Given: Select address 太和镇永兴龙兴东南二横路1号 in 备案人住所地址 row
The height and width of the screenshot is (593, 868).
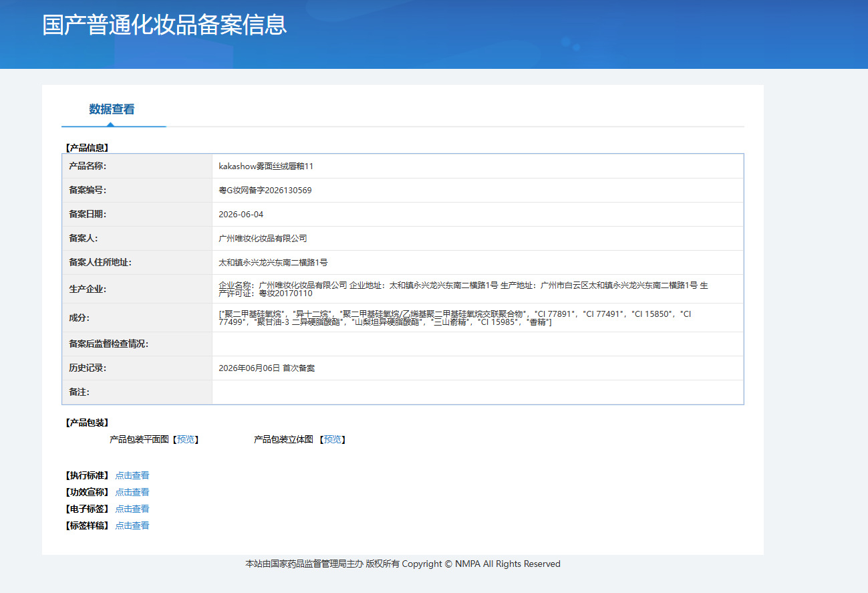Looking at the screenshot, I should pos(273,263).
